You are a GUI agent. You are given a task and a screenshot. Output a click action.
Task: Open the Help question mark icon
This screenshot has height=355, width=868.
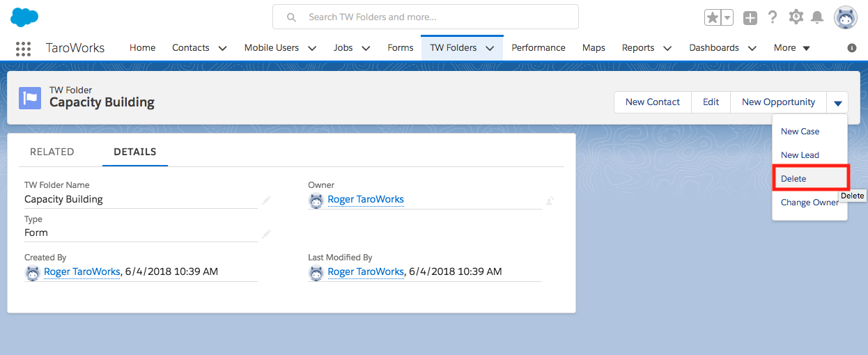click(772, 17)
